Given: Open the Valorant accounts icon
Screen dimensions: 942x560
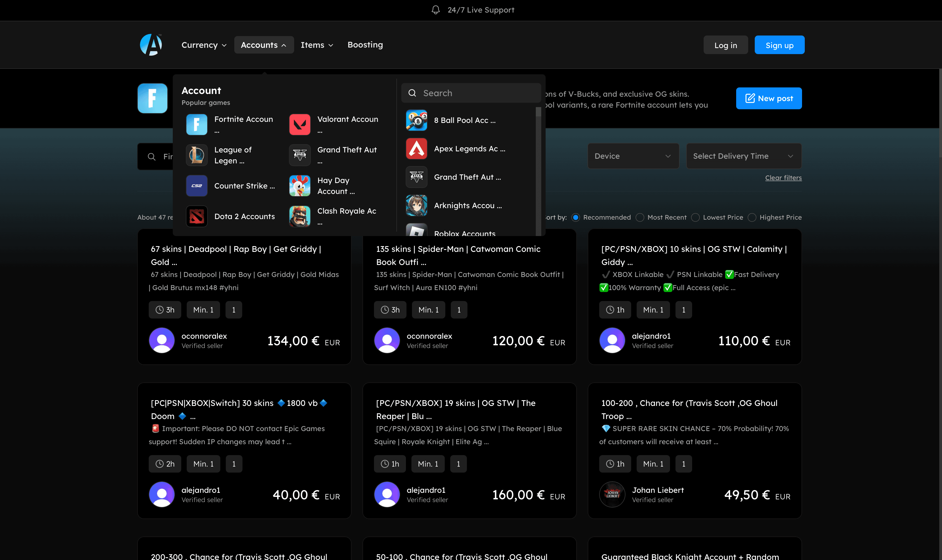Looking at the screenshot, I should tap(299, 125).
